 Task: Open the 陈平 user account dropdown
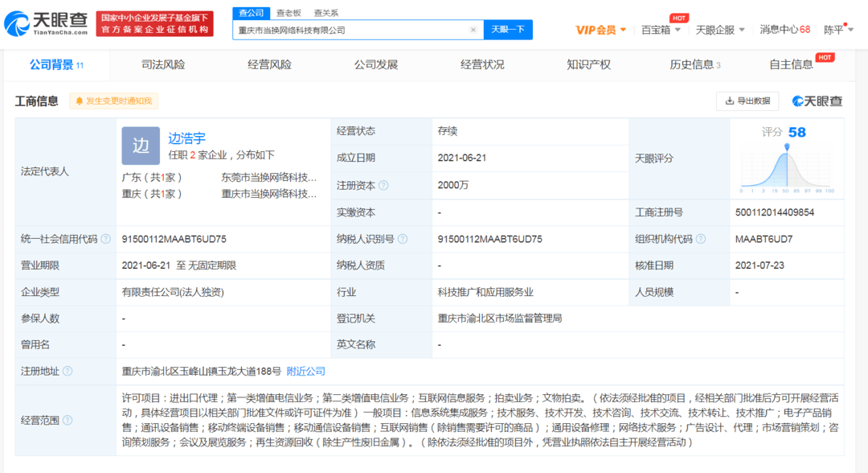(x=838, y=30)
